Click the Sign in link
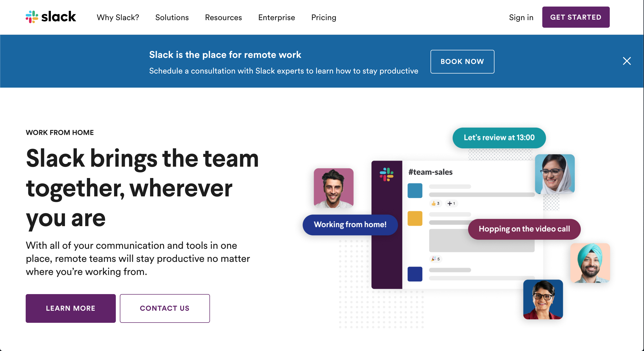 521,17
